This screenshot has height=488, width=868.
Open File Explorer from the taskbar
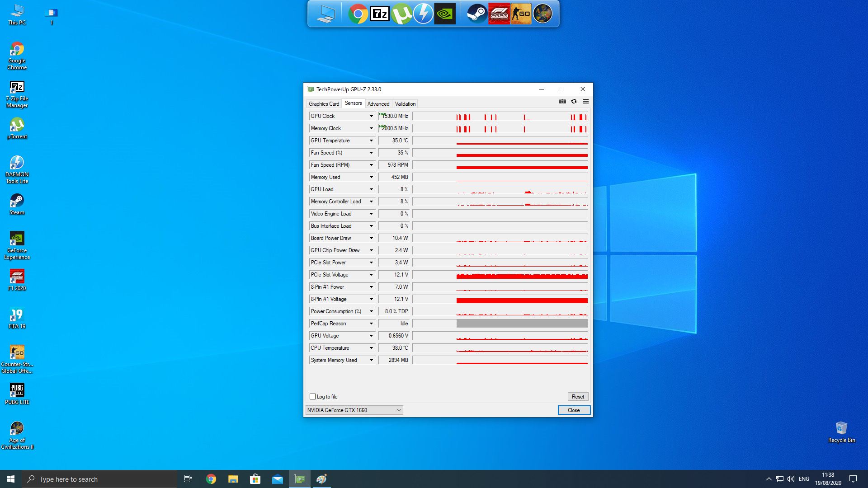233,479
